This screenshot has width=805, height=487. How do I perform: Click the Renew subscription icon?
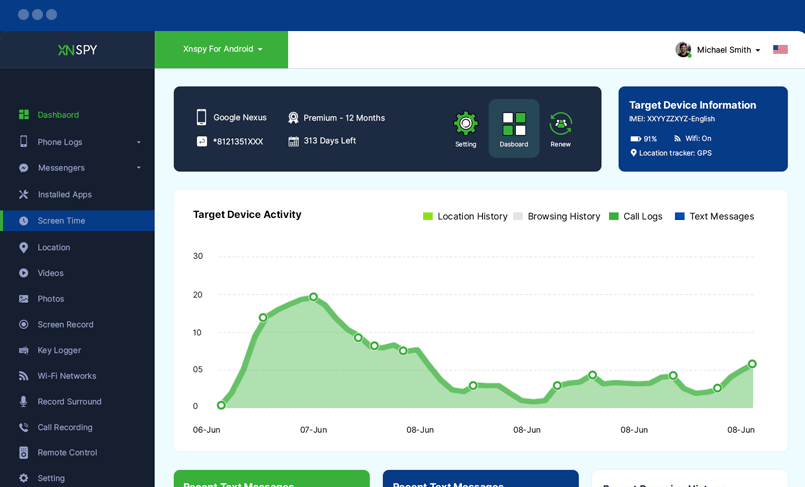pyautogui.click(x=560, y=124)
